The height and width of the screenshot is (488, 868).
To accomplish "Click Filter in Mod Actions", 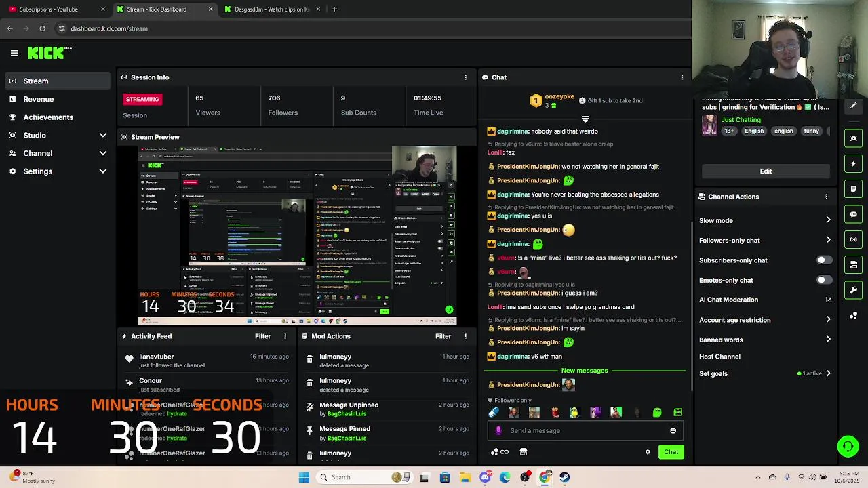I will pos(443,336).
